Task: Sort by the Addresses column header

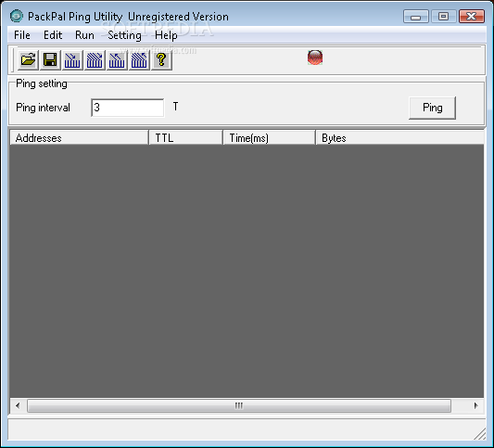Action: point(79,138)
